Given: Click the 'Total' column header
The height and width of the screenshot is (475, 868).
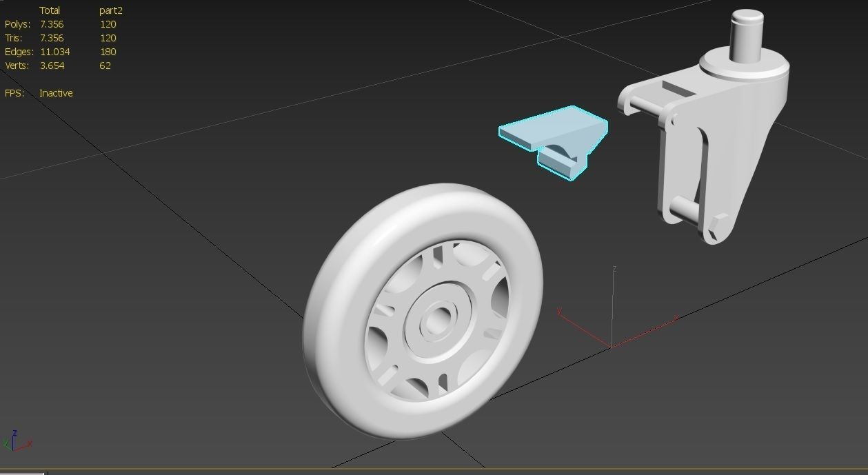Looking at the screenshot, I should (x=50, y=10).
